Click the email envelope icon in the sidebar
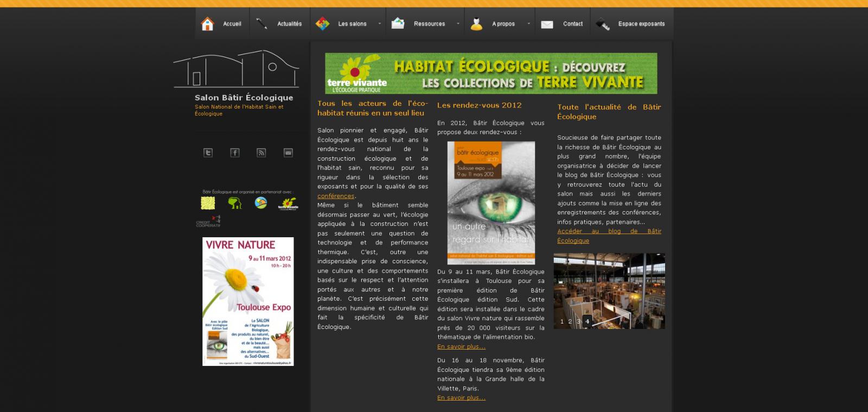 (x=288, y=153)
